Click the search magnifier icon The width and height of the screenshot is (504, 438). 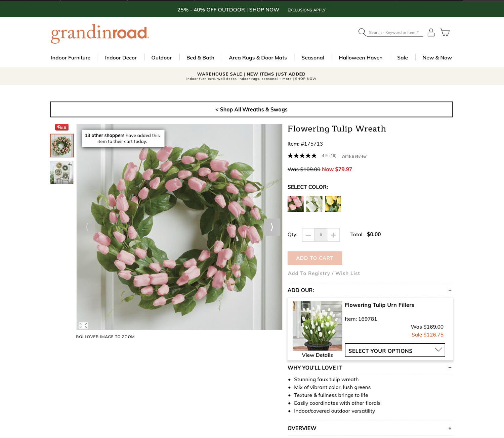coord(362,32)
